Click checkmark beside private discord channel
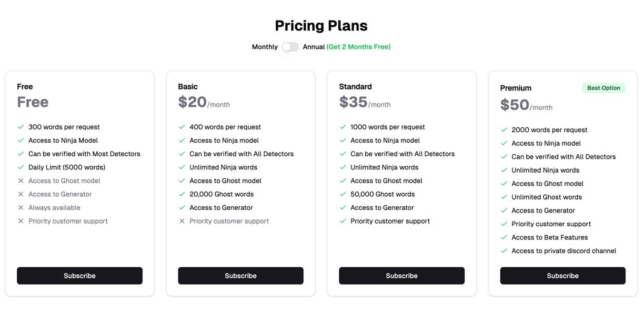Viewport: 644px width, 321px height. [x=504, y=251]
